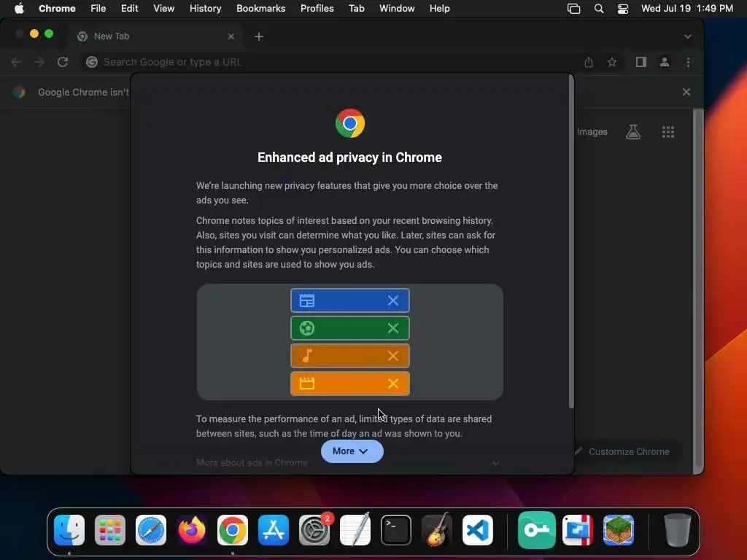Screen dimensions: 747x560
Task: Open Control Center in menu bar
Action: tap(623, 9)
